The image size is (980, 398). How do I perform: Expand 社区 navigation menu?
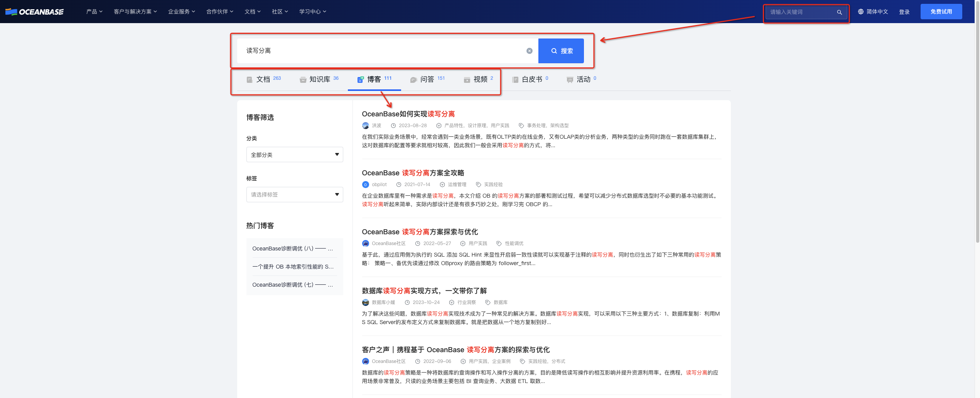tap(280, 12)
